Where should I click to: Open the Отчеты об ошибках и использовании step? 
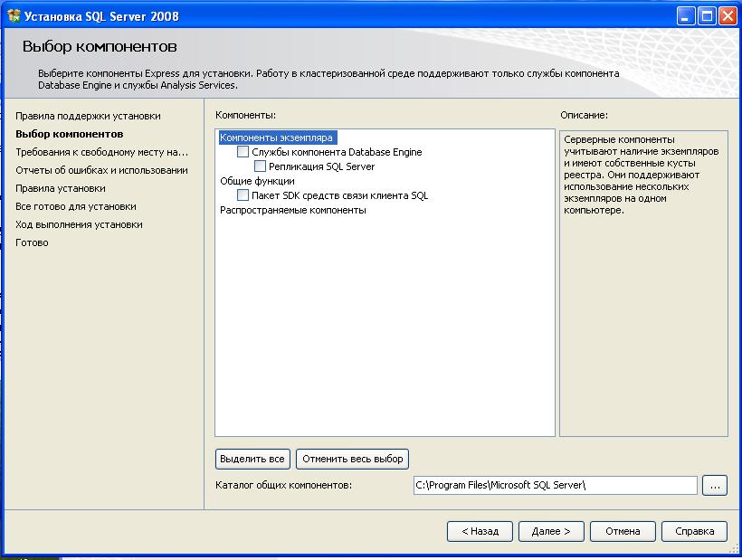point(101,170)
